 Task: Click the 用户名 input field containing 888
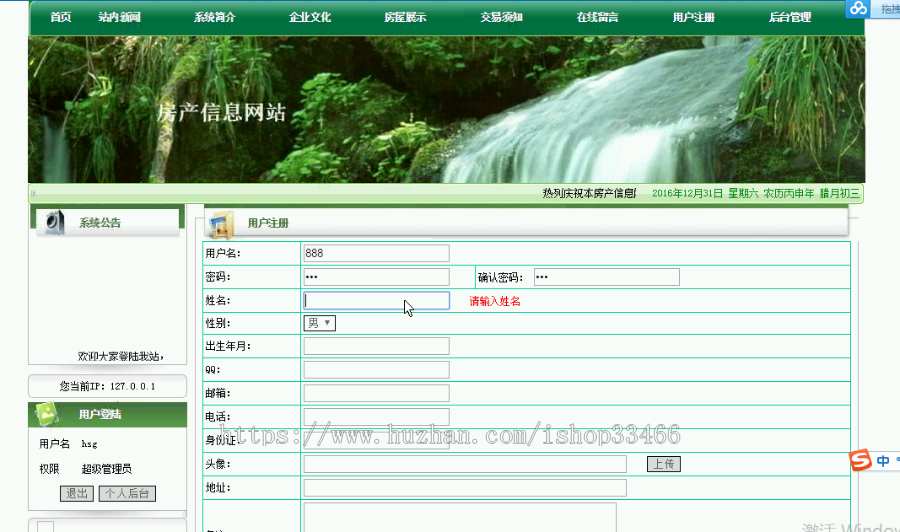tap(376, 253)
